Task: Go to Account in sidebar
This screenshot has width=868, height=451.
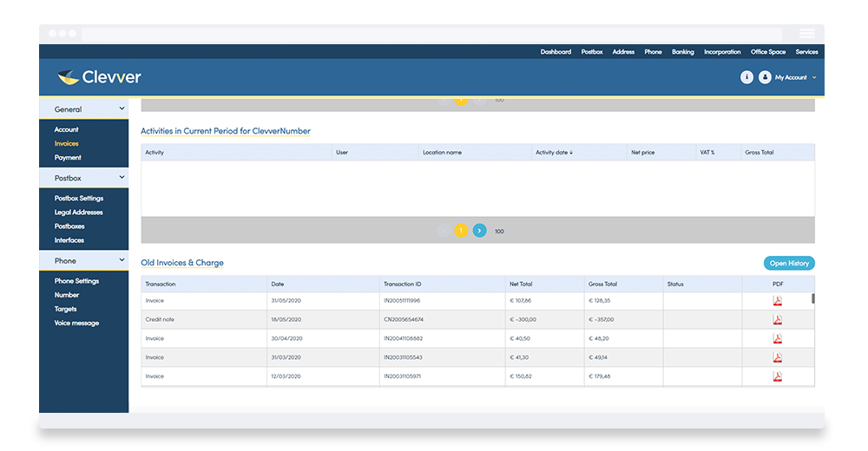Action: click(67, 129)
